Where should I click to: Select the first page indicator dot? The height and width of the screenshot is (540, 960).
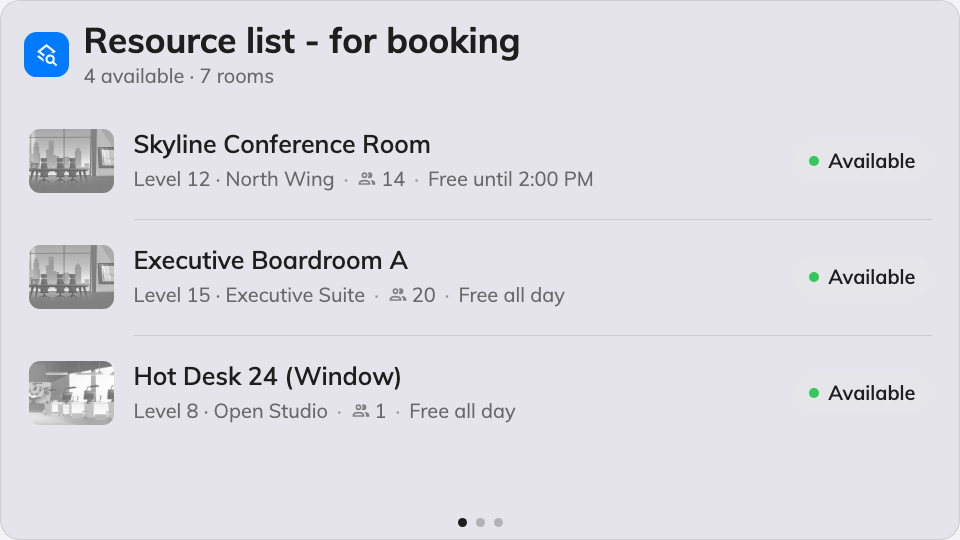pyautogui.click(x=462, y=522)
